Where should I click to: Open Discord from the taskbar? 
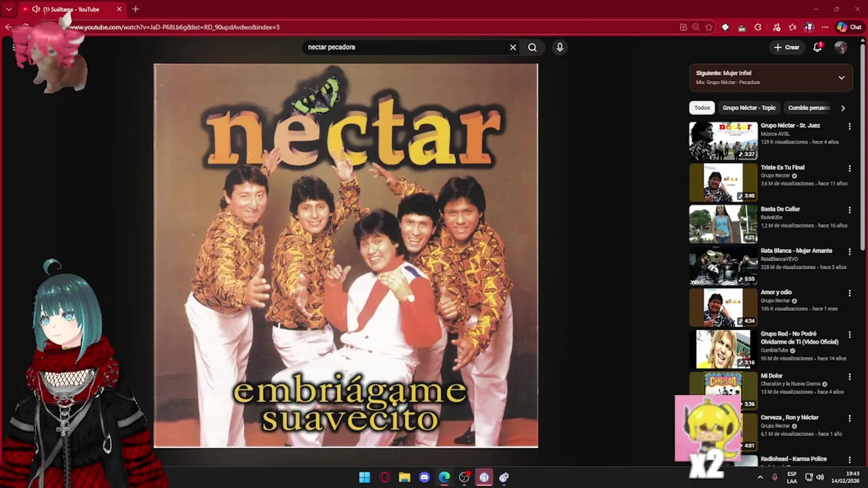tap(425, 477)
